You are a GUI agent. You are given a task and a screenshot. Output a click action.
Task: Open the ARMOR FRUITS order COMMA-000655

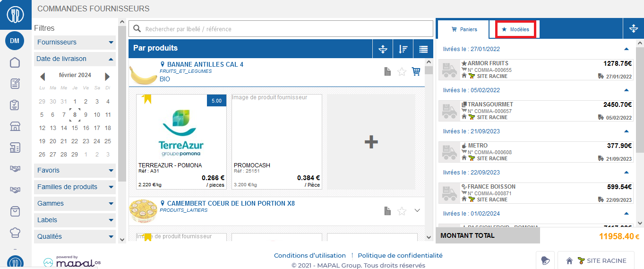pos(536,70)
